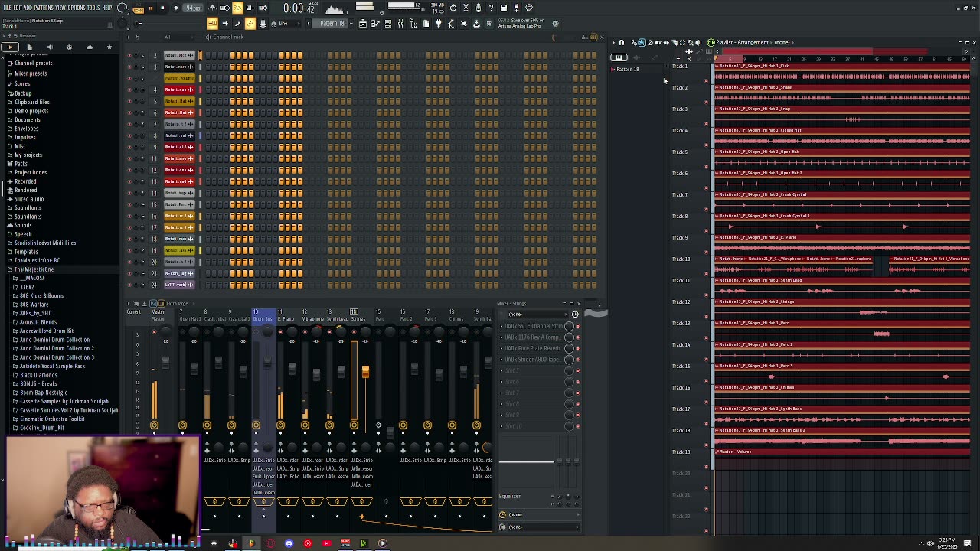Viewport: 980px width, 551px height.
Task: Mute Track 14 in the playlist
Action: coord(706,359)
